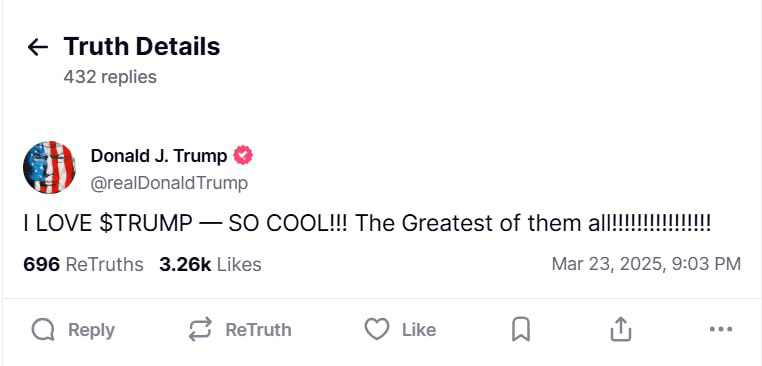The width and height of the screenshot is (762, 366).
Task: Click the Truth Details heading
Action: point(142,47)
